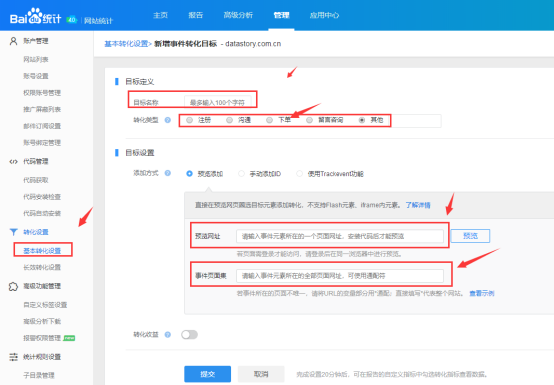The image size is (554, 385).
Task: Open 邮件订阅设置 in the sidebar
Action: 42,126
